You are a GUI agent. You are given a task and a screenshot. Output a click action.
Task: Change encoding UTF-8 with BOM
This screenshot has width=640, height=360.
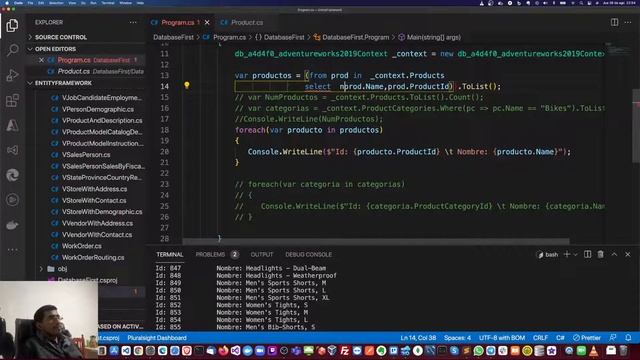(502, 338)
